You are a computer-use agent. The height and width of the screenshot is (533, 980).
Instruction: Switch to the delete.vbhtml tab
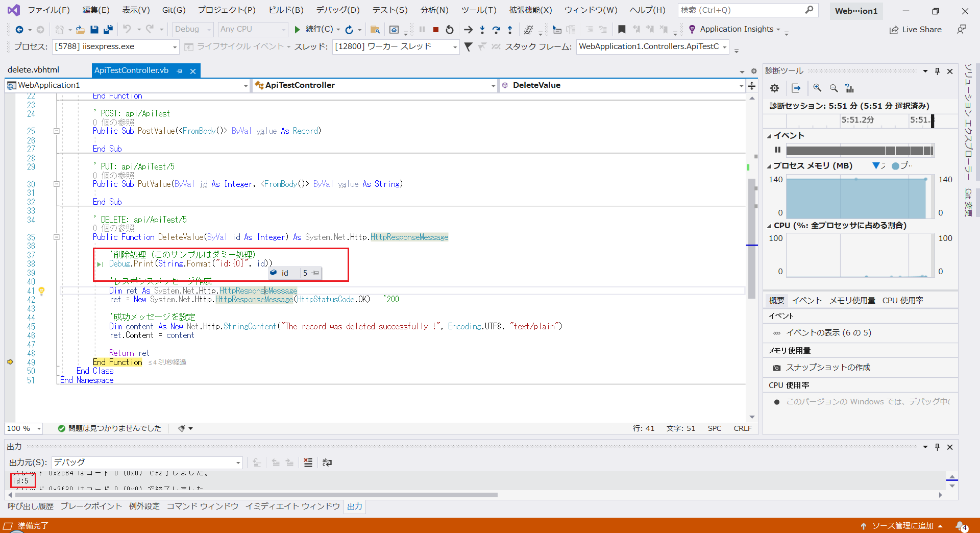34,69
